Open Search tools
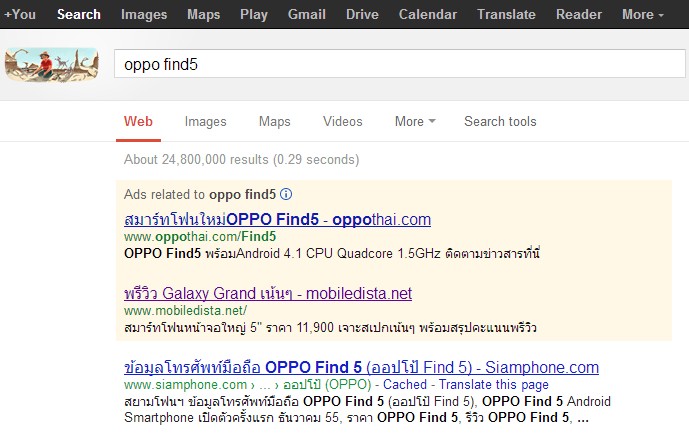689x447 pixels. (500, 121)
